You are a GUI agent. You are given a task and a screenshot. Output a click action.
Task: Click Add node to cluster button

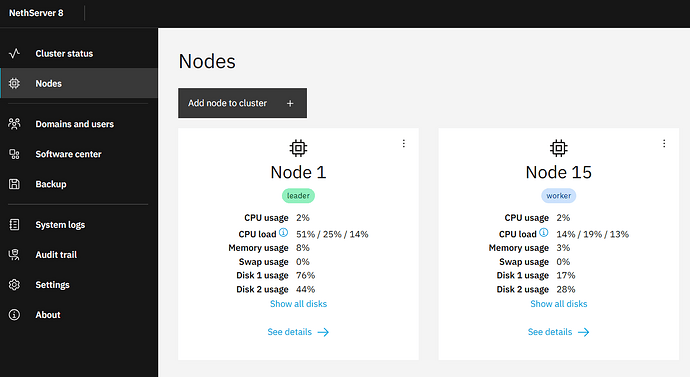pos(242,103)
